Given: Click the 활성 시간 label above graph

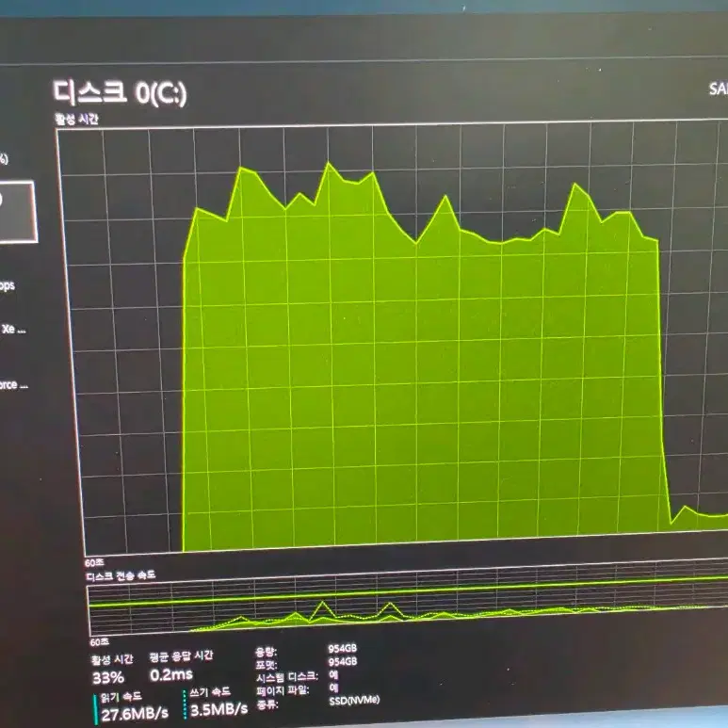Looking at the screenshot, I should pyautogui.click(x=76, y=120).
